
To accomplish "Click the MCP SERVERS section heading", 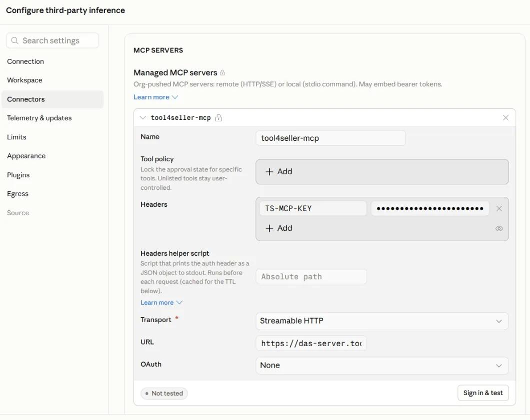I will point(158,50).
